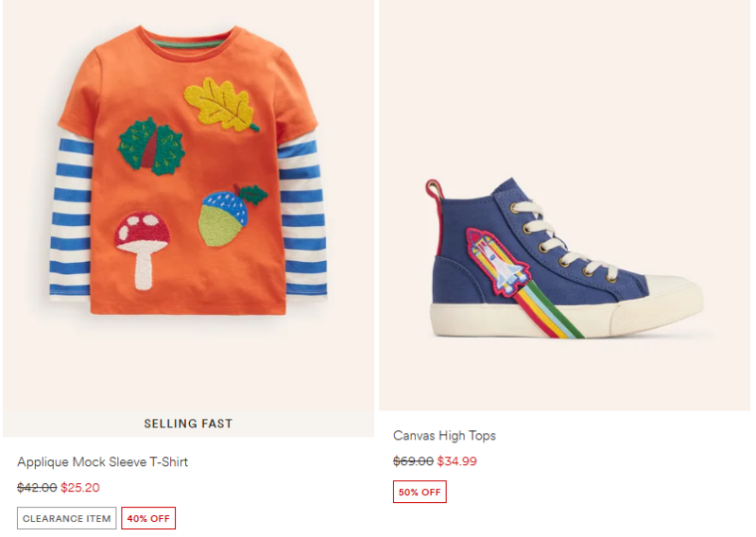Open the orange Applique Mock Sleeve T-Shirt image
This screenshot has width=756, height=537.
(188, 205)
